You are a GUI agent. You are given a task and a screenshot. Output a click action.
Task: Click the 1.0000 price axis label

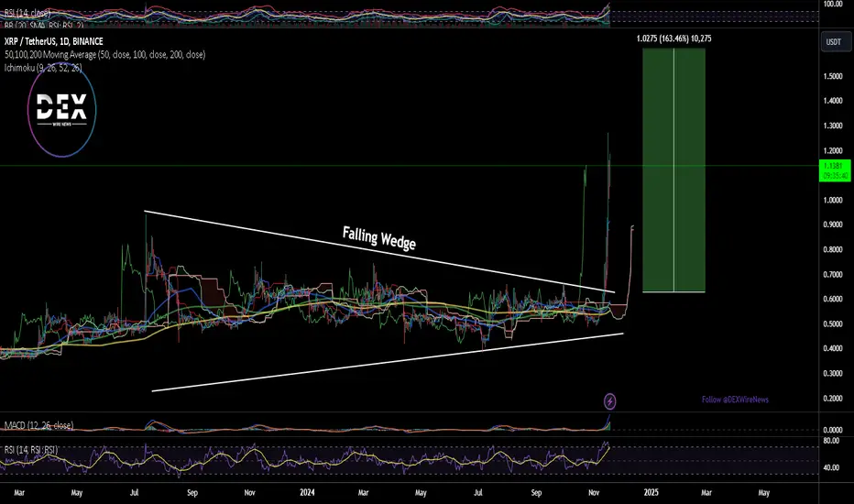[x=833, y=200]
